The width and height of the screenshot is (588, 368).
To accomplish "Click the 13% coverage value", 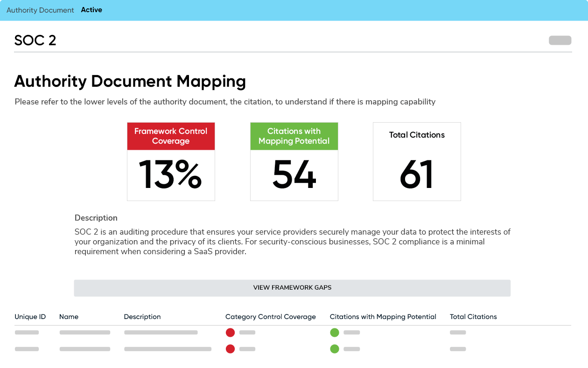I will (170, 175).
